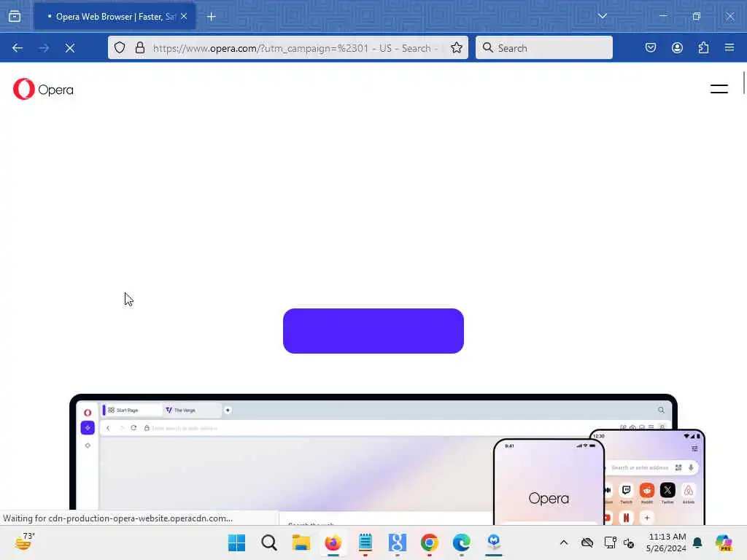Image resolution: width=747 pixels, height=560 pixels.
Task: Open the Firefox application menu
Action: [x=729, y=47]
